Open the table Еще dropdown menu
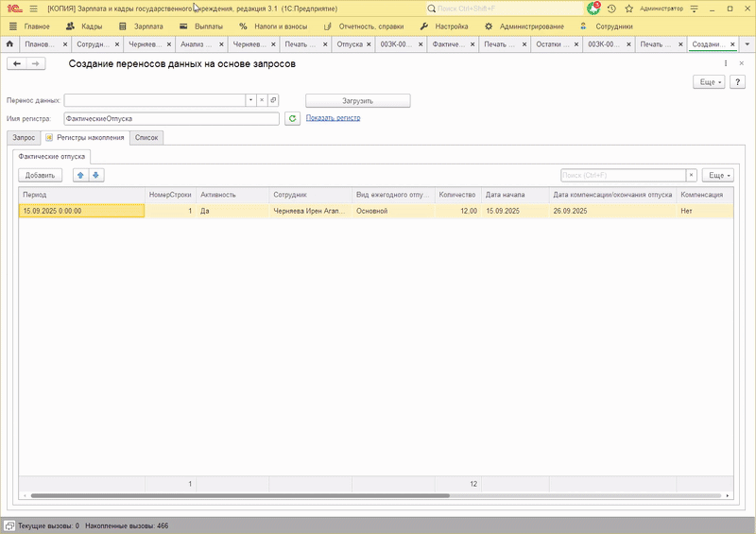The height and width of the screenshot is (534, 756). pos(718,175)
